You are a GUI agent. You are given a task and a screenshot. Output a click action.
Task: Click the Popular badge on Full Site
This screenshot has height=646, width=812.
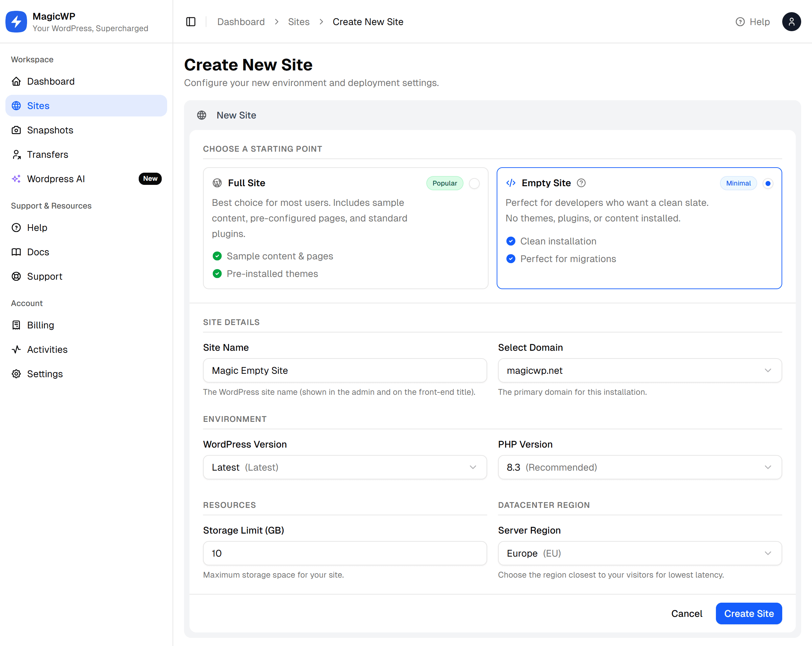click(445, 183)
